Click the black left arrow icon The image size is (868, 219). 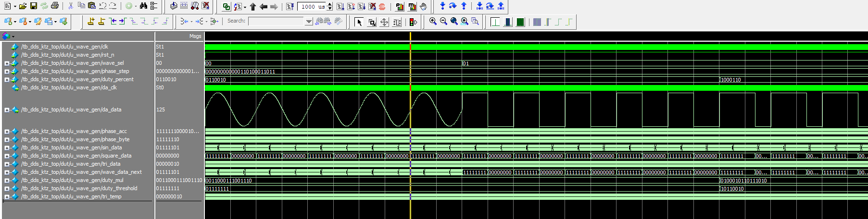[264, 7]
